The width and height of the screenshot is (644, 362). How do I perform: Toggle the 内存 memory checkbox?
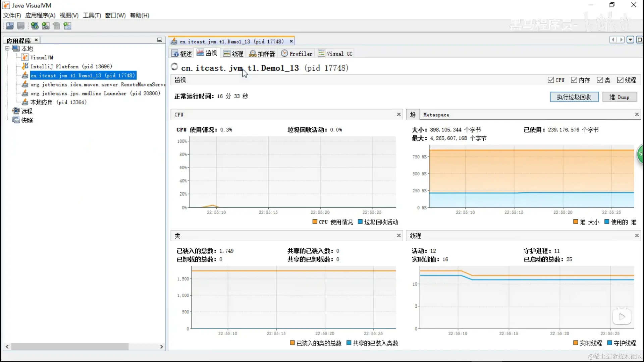point(574,80)
